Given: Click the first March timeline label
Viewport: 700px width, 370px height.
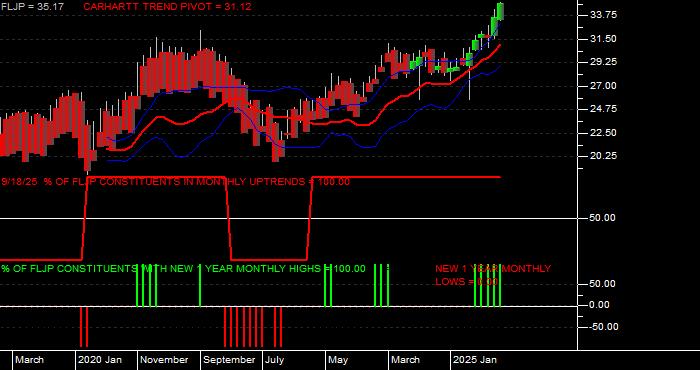Looking at the screenshot, I should 30,360.
